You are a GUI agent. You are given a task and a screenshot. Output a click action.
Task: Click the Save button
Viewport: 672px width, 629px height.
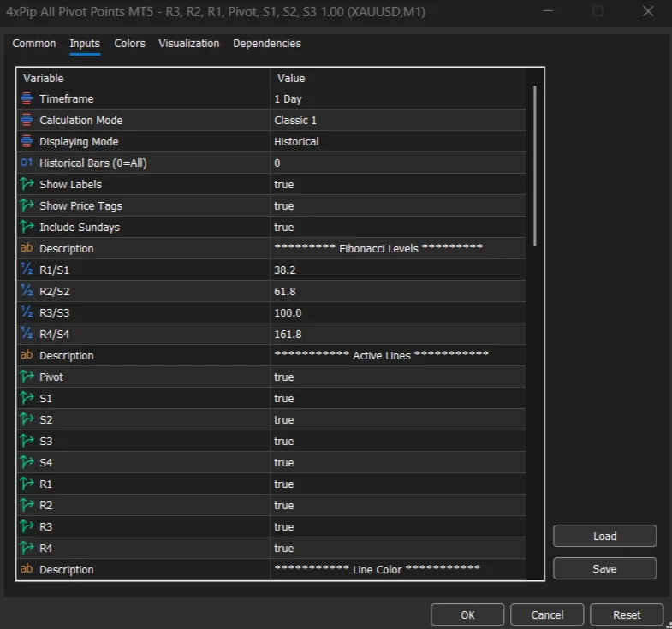604,568
